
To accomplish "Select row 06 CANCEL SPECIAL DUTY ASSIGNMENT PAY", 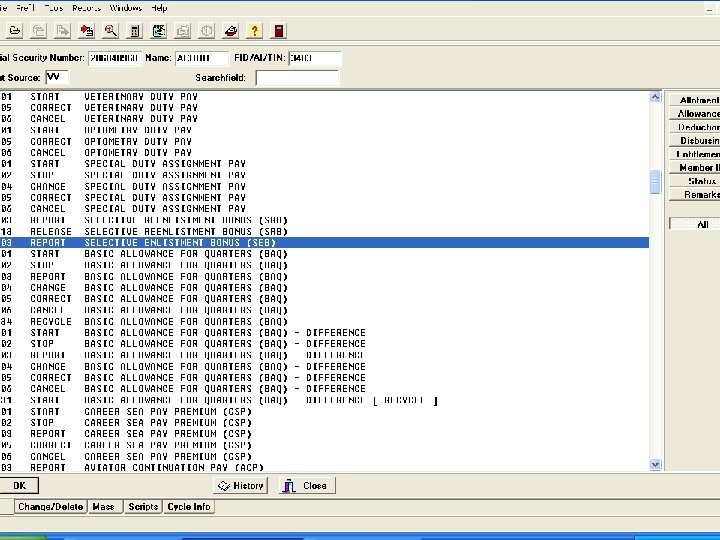I will (x=324, y=208).
